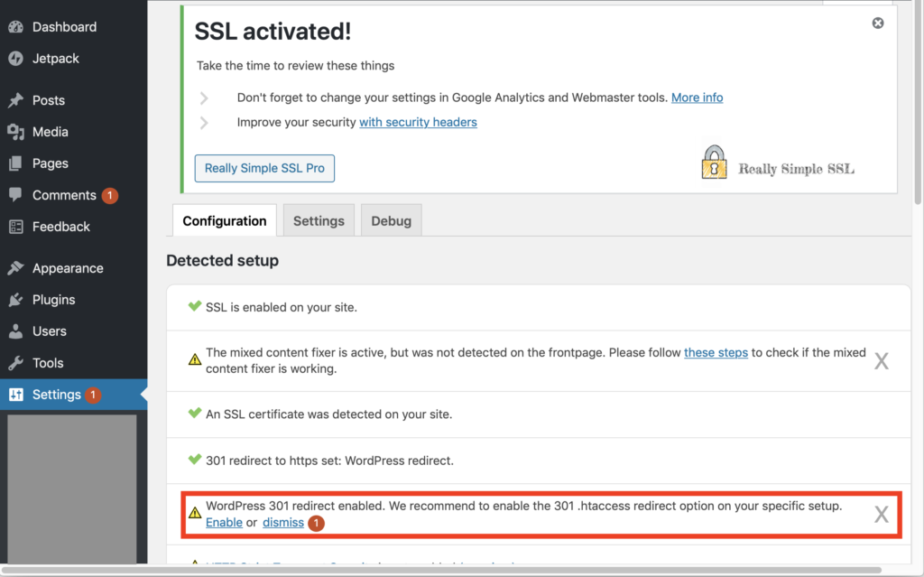Expand the security headers item chevron
This screenshot has height=577, width=924.
point(204,122)
